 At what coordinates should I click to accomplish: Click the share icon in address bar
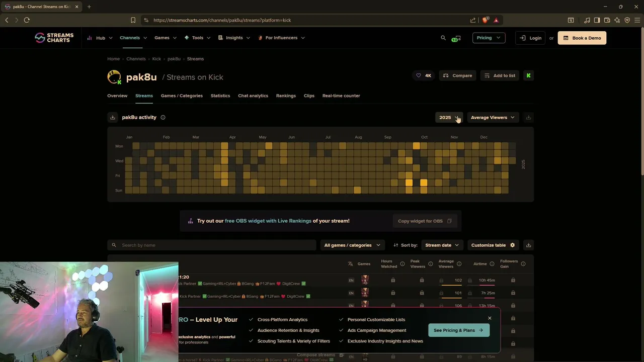point(473,20)
